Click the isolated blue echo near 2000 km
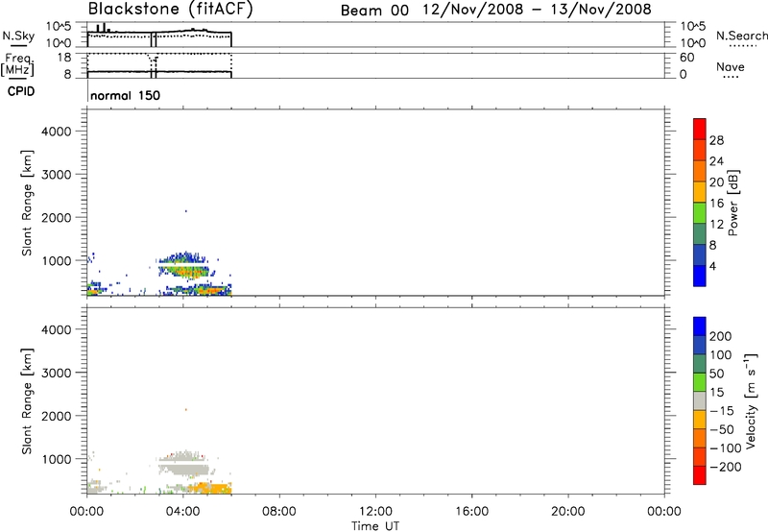 [185, 211]
